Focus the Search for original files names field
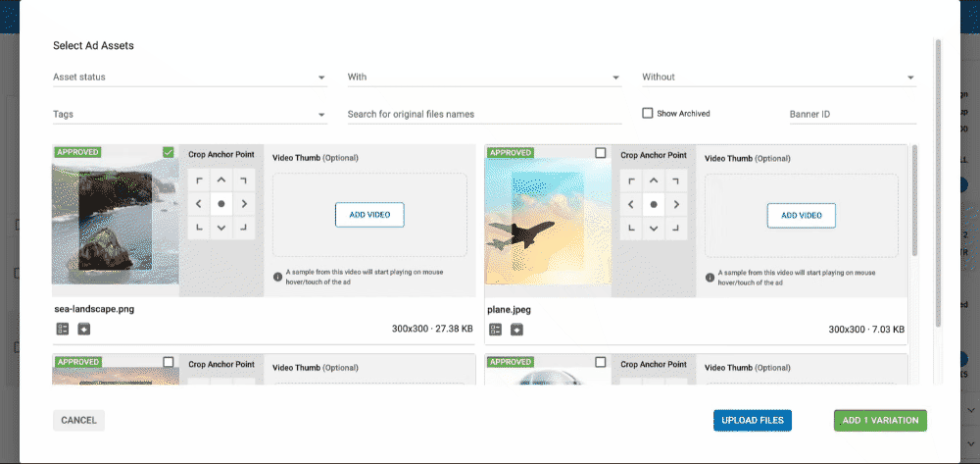 (484, 115)
